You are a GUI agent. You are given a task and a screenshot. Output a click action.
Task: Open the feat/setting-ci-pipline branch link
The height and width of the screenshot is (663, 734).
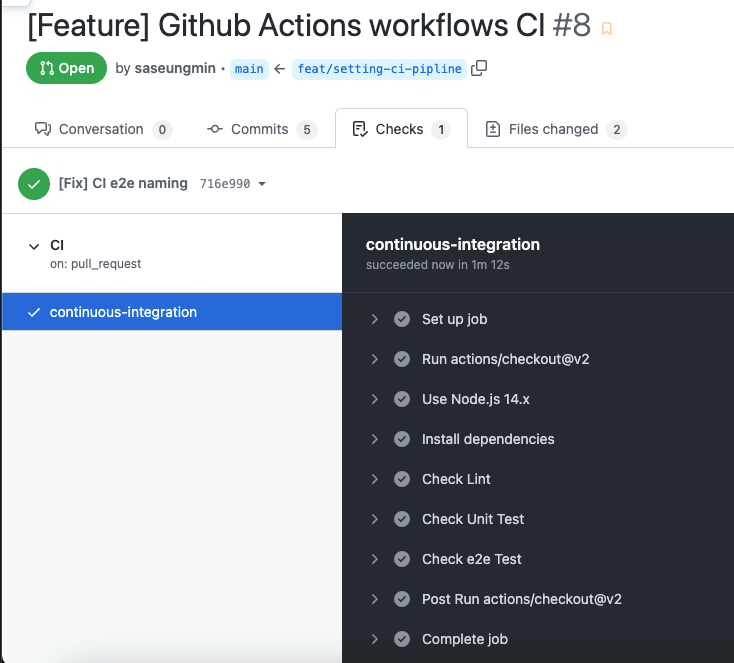tap(379, 69)
